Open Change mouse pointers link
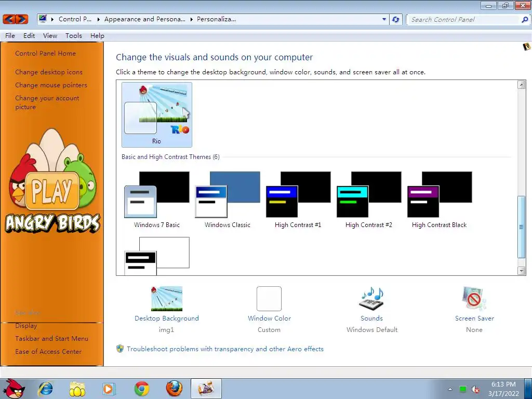 51,85
